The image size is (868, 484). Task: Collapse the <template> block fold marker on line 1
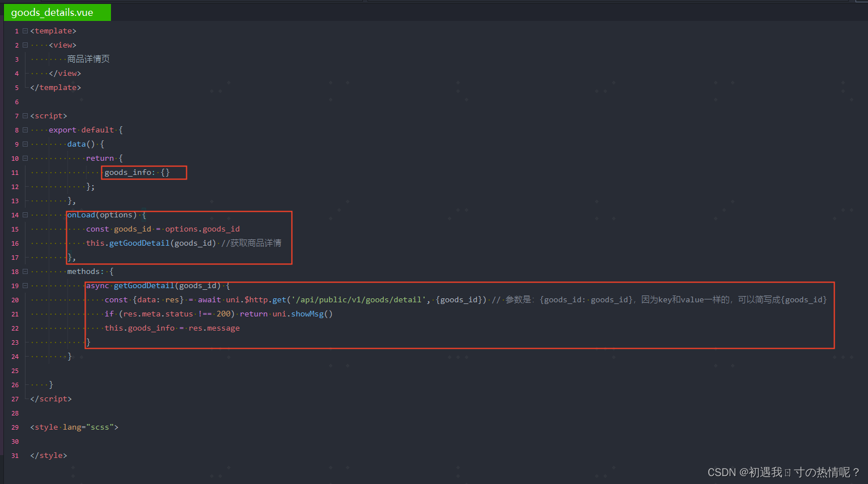[25, 31]
